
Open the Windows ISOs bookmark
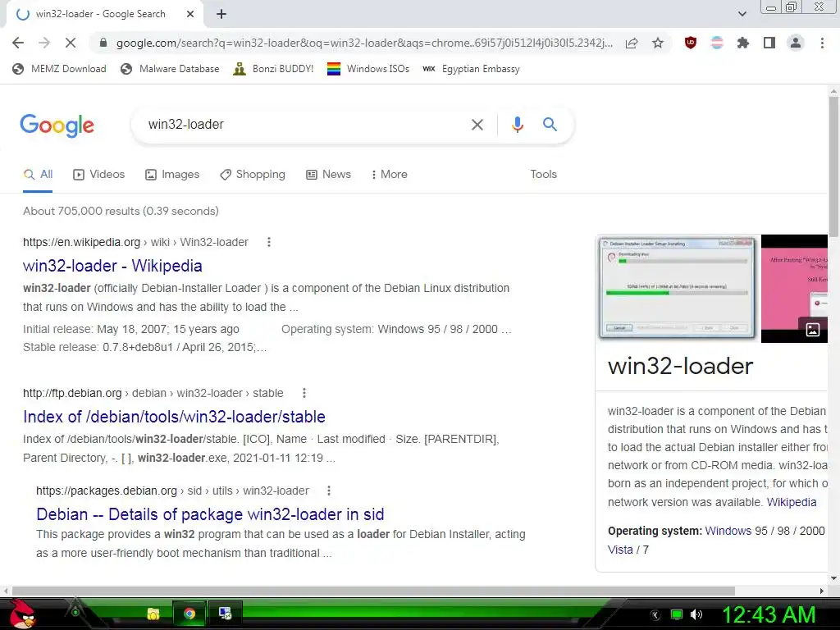[368, 69]
